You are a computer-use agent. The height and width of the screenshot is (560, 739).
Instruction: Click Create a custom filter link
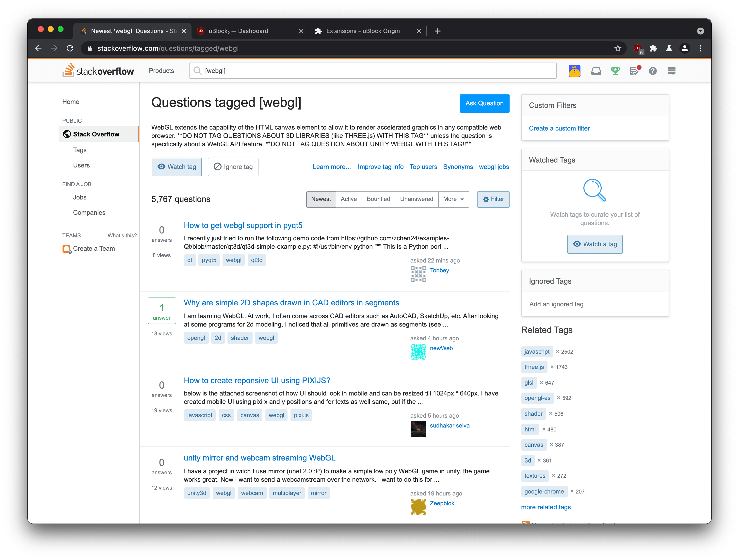pyautogui.click(x=559, y=128)
